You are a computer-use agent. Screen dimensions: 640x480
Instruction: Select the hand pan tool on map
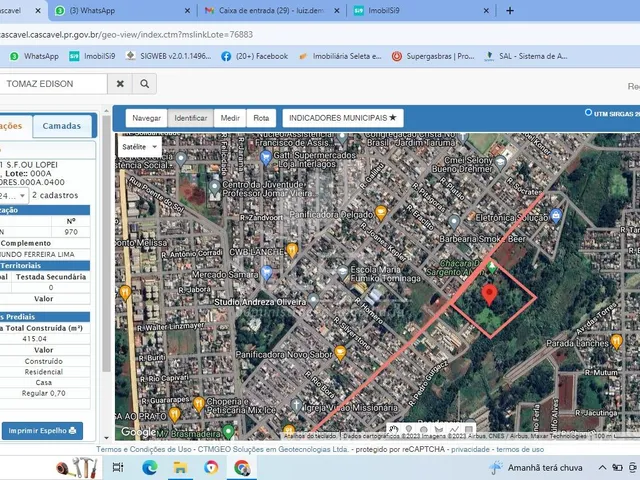[x=393, y=429]
